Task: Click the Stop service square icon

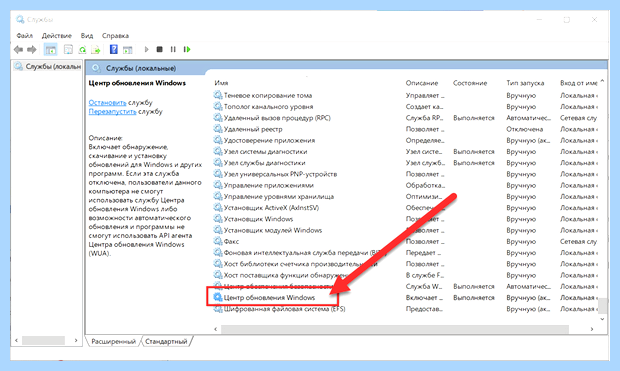Action: point(160,49)
